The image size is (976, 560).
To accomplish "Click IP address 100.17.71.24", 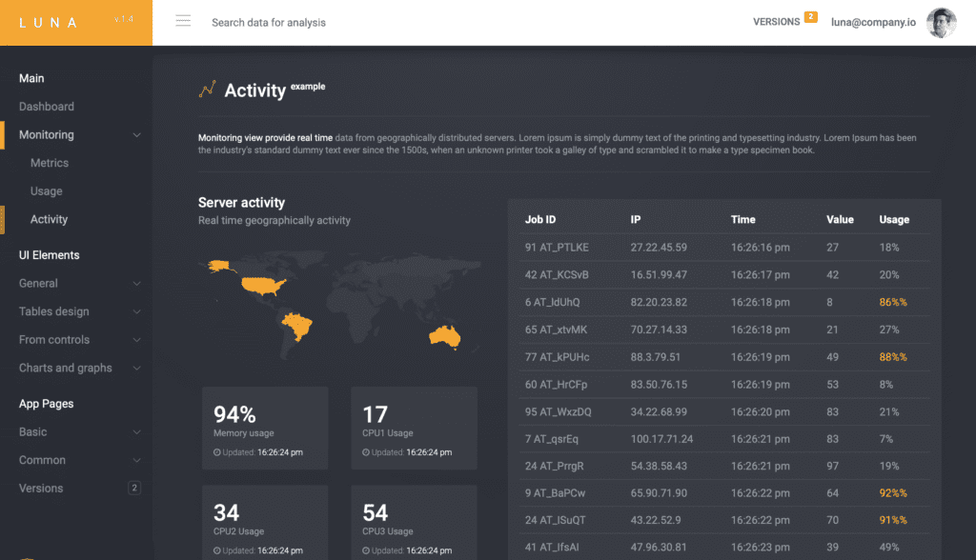I will click(x=661, y=439).
